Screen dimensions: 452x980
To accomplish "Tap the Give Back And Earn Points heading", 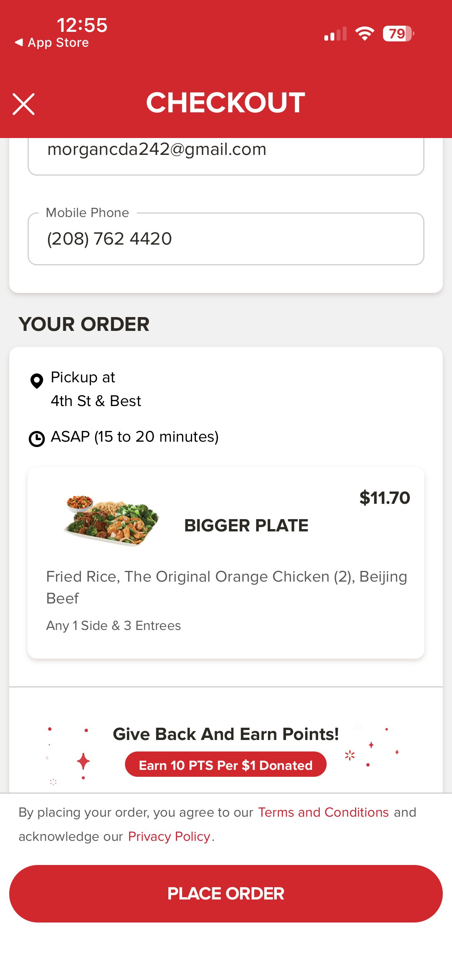I will click(x=225, y=734).
